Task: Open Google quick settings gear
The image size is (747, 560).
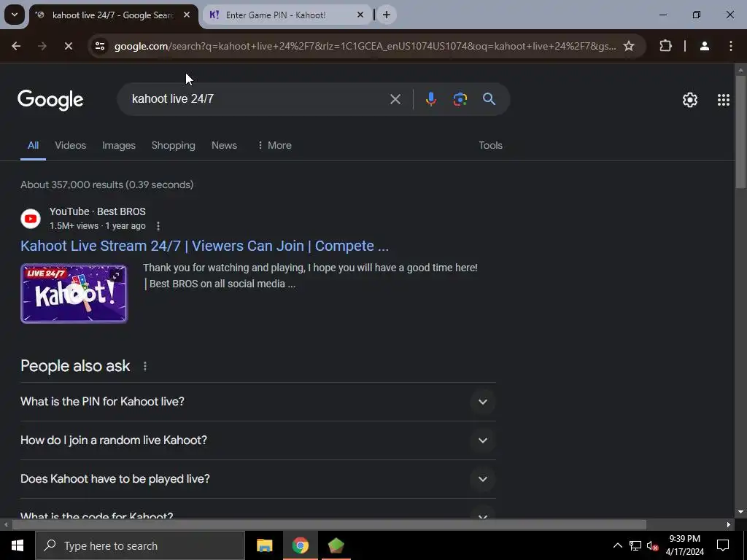Action: (690, 99)
